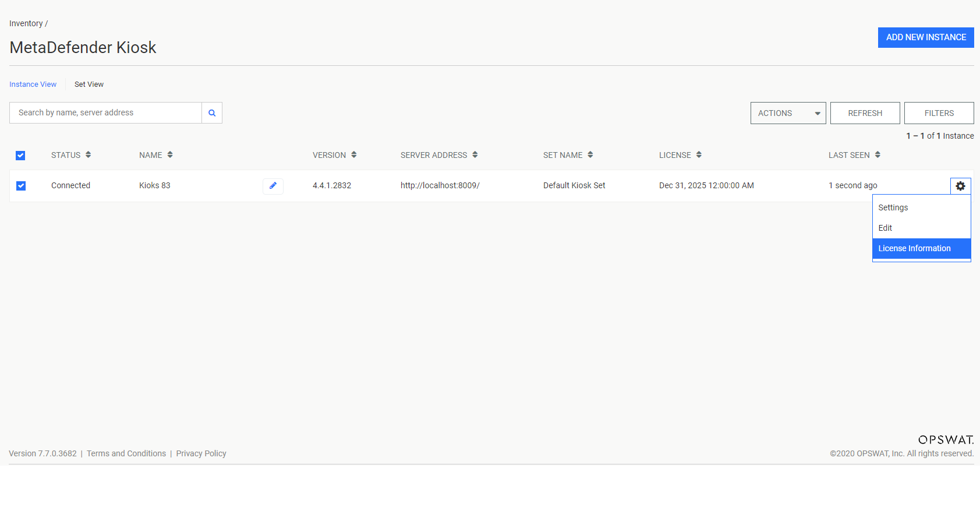Click the 1 – 1 of 1 Instance count
Viewport: 980px width, 507px height.
[940, 136]
